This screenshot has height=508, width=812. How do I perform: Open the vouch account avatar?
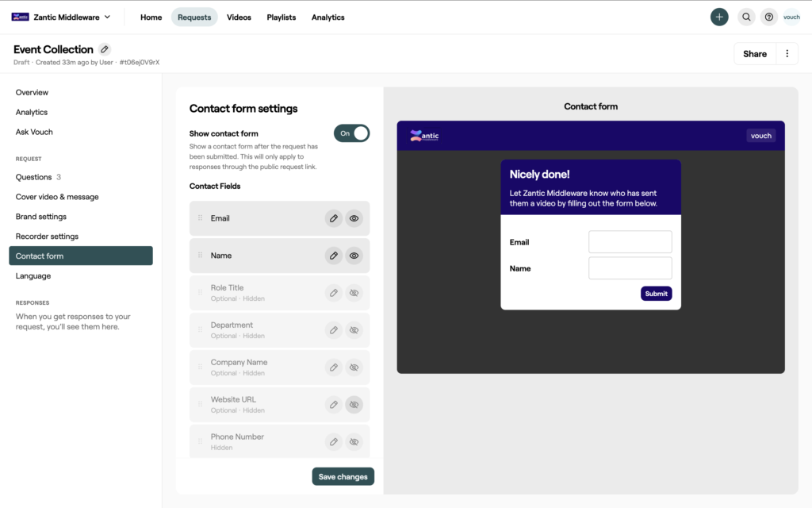[791, 17]
